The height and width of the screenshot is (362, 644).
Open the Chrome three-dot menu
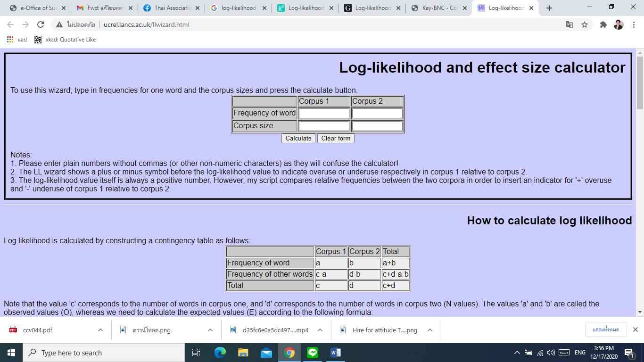coord(634,25)
